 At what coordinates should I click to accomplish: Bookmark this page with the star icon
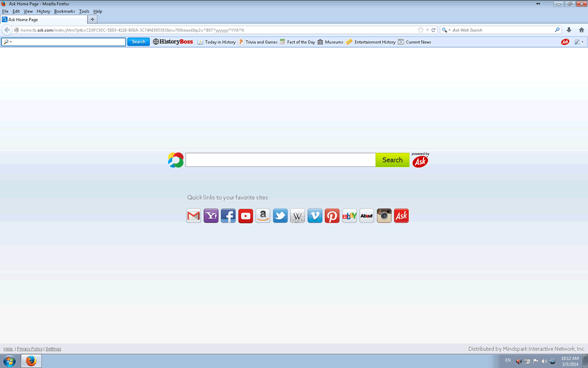point(421,30)
